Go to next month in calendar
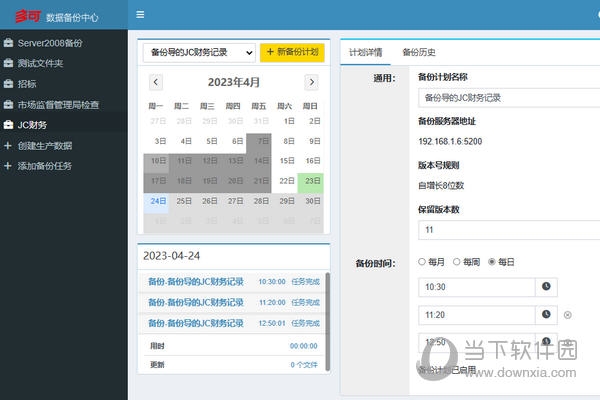 [311, 82]
